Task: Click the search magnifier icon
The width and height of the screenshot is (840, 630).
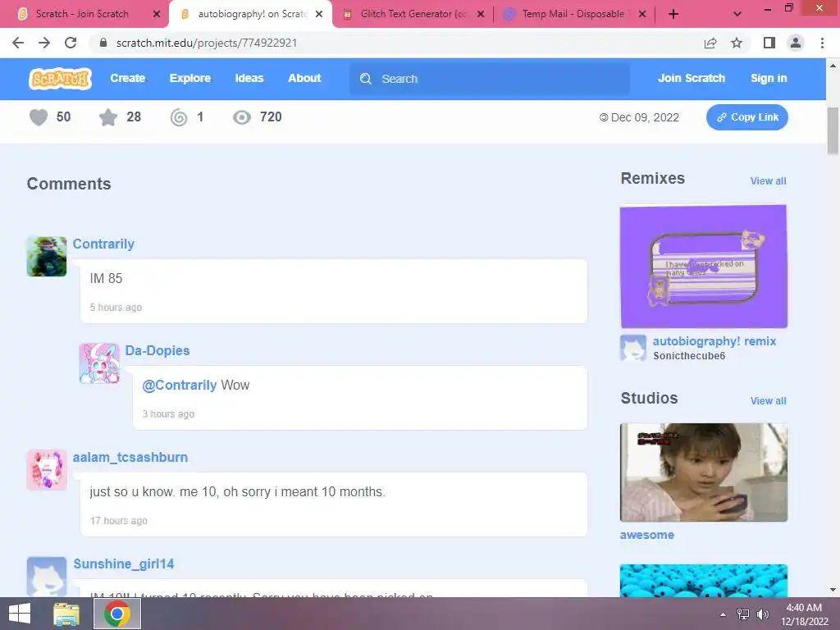Action: click(366, 79)
